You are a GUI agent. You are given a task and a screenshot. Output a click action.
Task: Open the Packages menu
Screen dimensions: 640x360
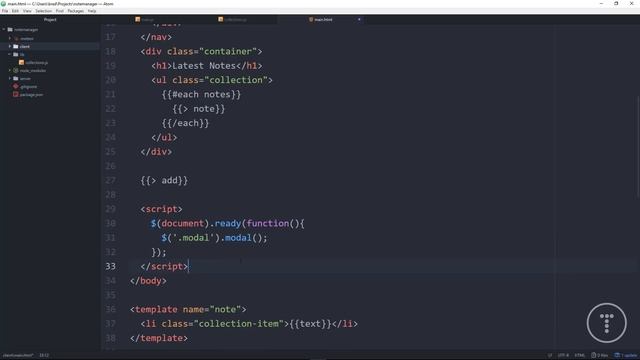click(x=76, y=11)
